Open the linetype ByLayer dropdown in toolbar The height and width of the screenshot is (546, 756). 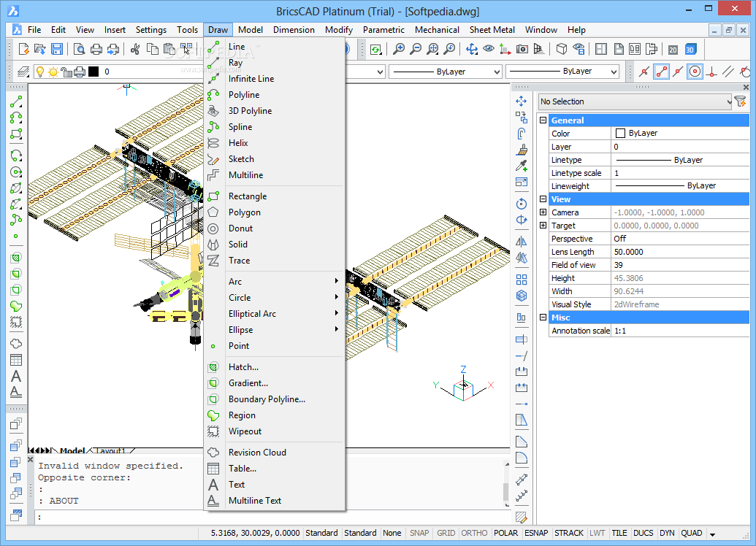click(x=446, y=72)
